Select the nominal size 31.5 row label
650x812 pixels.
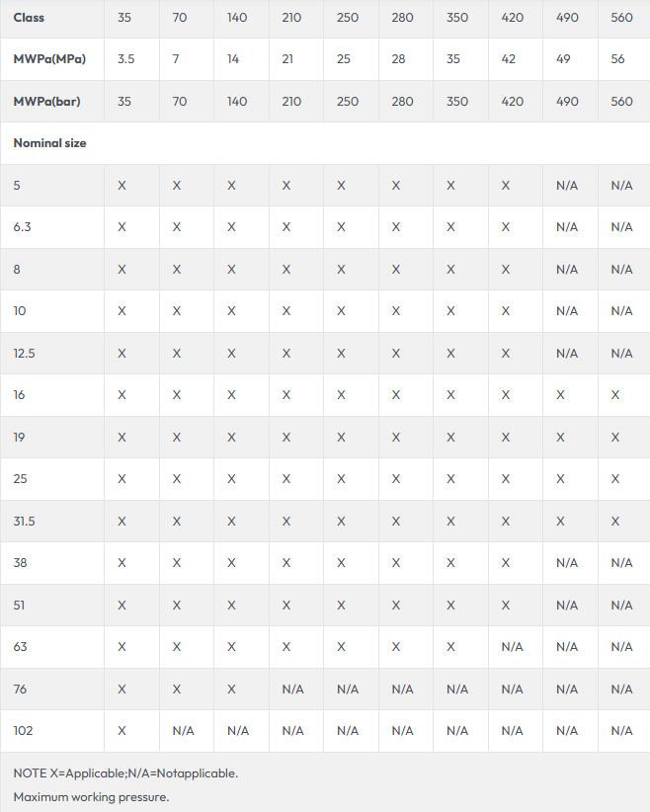[25, 521]
